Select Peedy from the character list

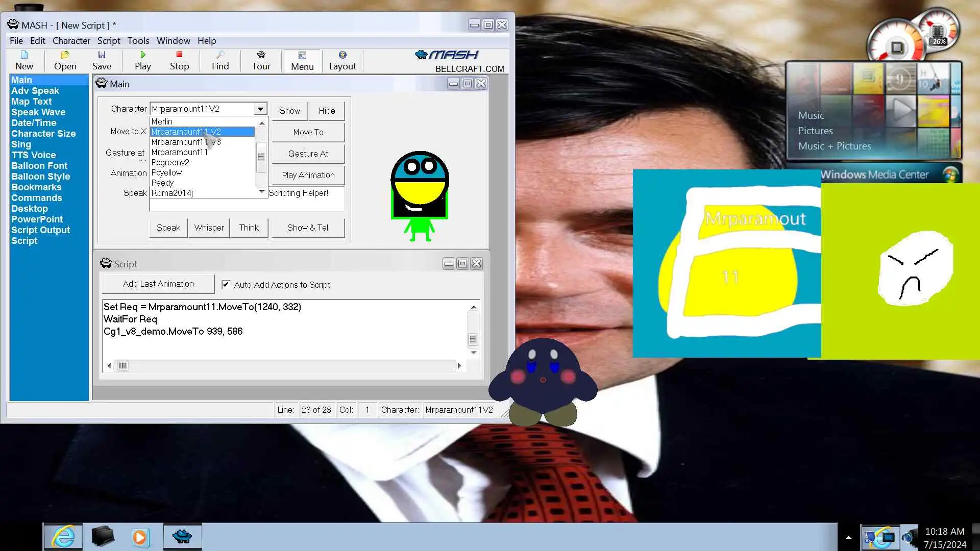click(162, 183)
